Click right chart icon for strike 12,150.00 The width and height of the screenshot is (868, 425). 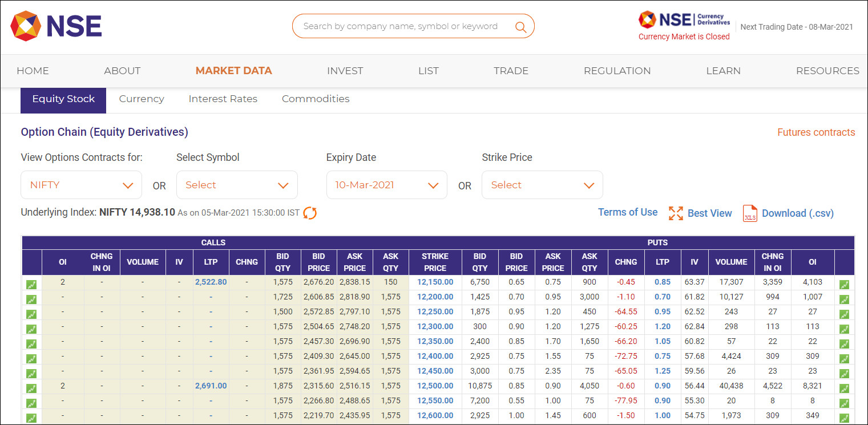pos(844,284)
